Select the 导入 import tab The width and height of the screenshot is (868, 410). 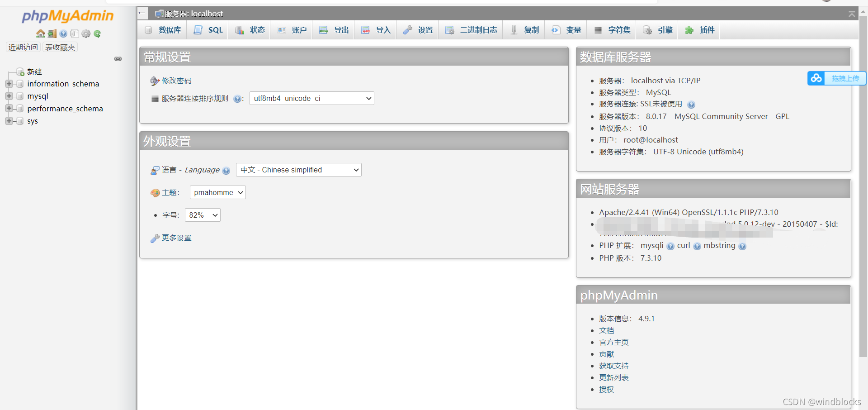[376, 30]
